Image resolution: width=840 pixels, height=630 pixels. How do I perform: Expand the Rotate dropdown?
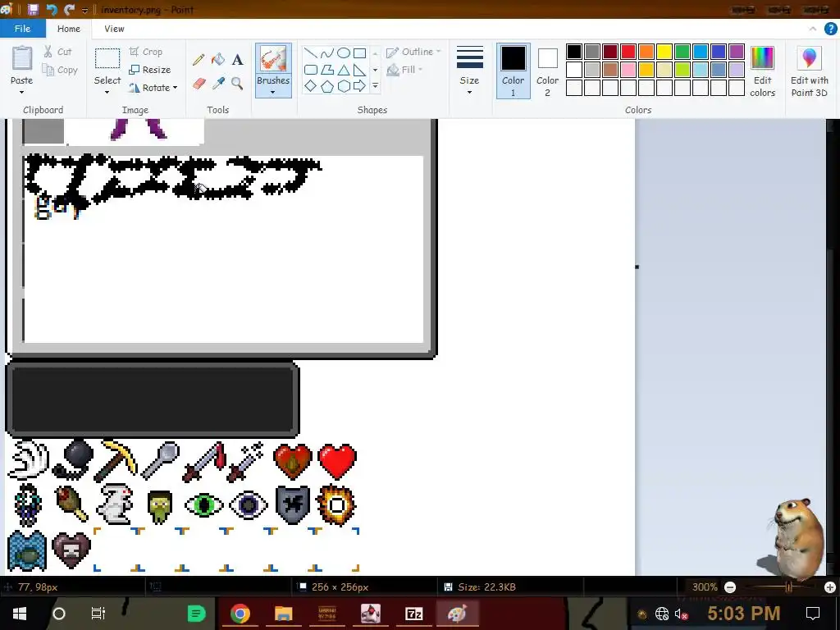coord(175,87)
